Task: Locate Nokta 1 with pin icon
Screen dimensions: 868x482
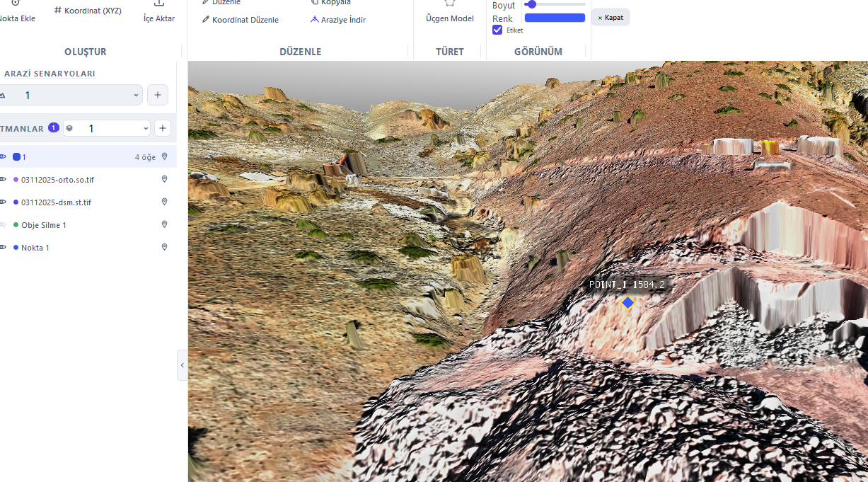Action: (x=165, y=247)
